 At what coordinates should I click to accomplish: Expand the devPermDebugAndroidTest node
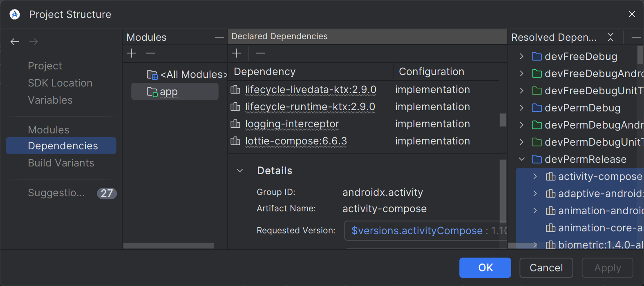click(521, 125)
